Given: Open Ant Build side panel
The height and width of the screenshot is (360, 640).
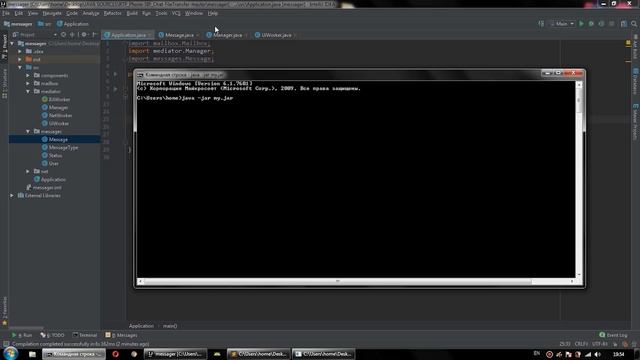Looking at the screenshot, I should [636, 47].
